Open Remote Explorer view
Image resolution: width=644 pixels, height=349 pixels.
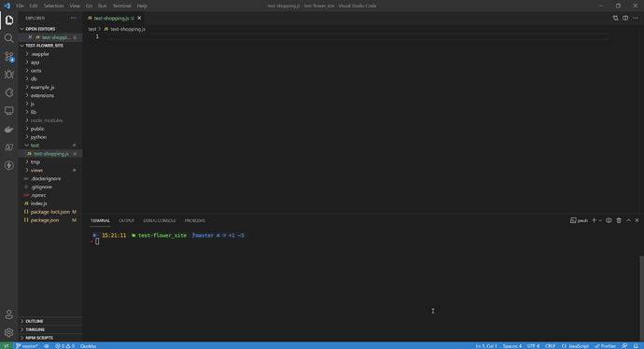[8, 111]
